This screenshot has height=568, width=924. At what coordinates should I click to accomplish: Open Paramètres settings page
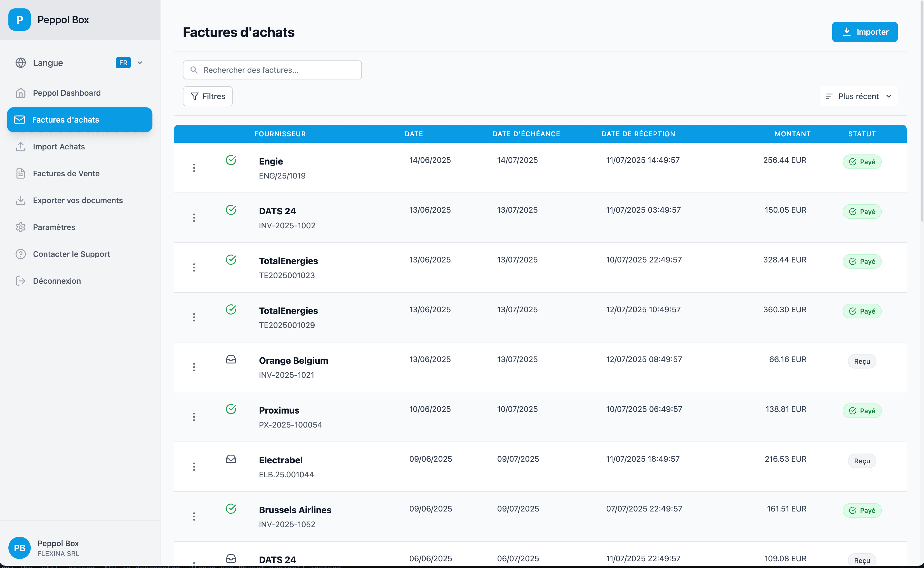pos(80,227)
